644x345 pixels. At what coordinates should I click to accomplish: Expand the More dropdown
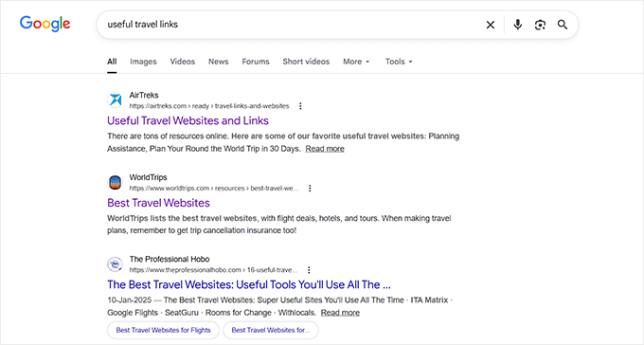(356, 62)
